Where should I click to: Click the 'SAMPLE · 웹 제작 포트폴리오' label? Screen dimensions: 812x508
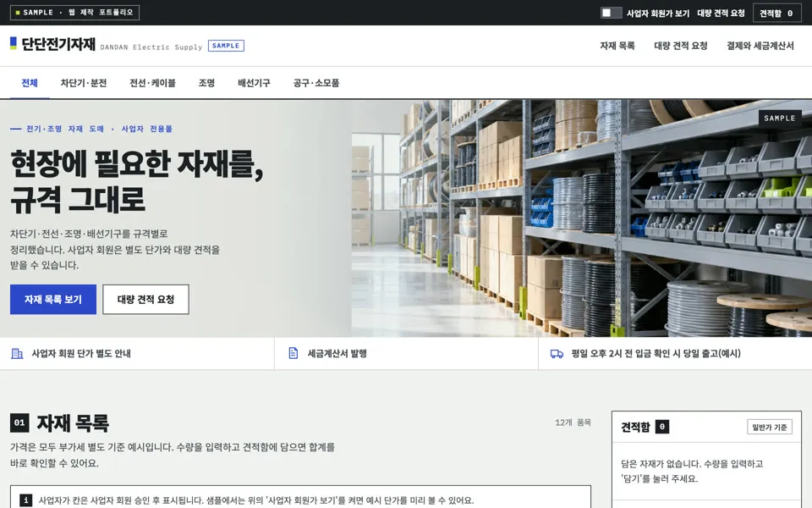point(74,13)
